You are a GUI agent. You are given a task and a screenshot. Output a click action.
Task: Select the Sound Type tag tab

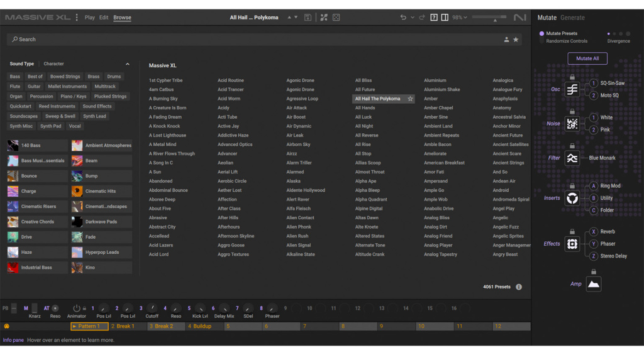22,64
